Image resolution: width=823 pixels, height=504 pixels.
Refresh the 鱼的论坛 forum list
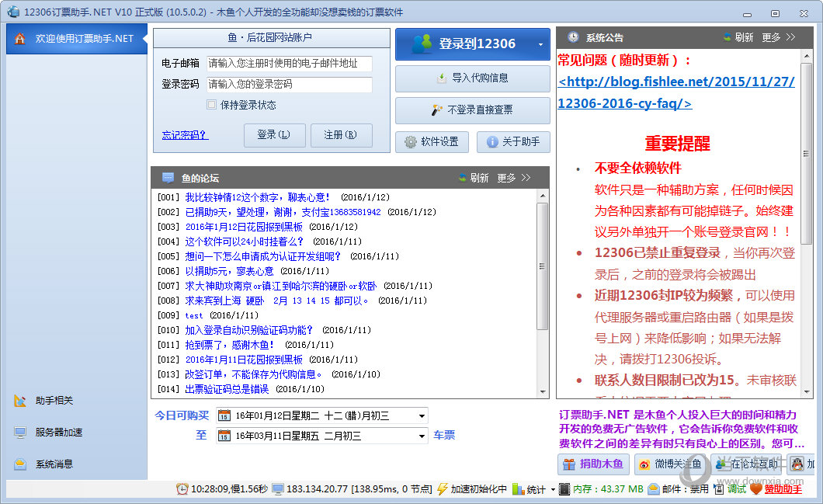coord(474,178)
